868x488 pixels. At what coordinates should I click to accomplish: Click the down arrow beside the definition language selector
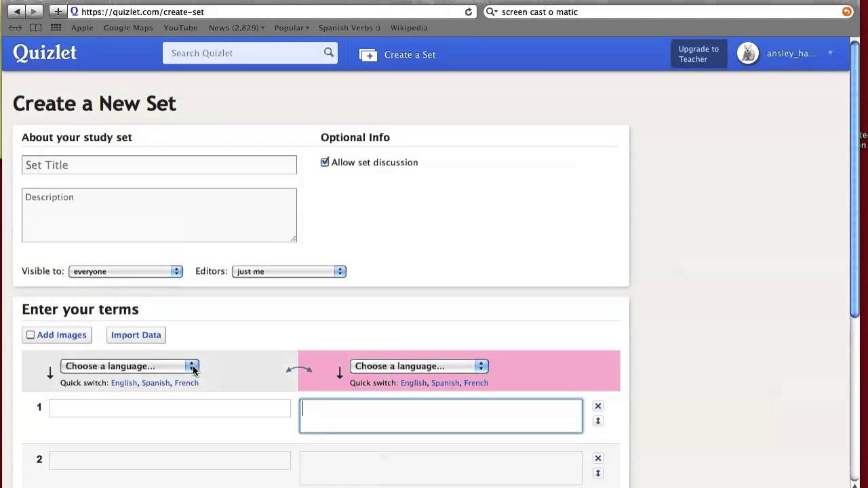[340, 373]
